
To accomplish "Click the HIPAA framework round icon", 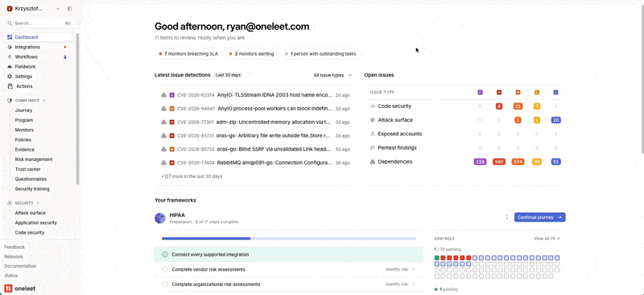I will click(x=160, y=218).
